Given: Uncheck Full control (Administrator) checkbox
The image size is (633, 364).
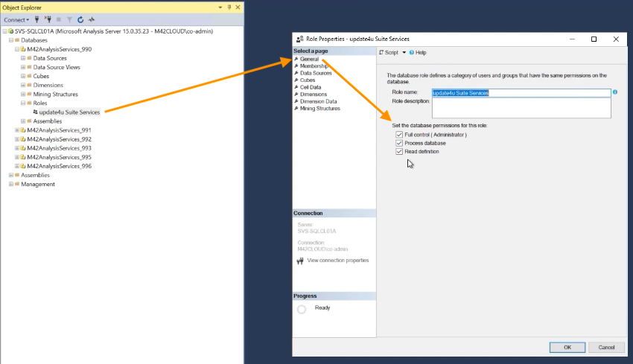Looking at the screenshot, I should coord(399,135).
